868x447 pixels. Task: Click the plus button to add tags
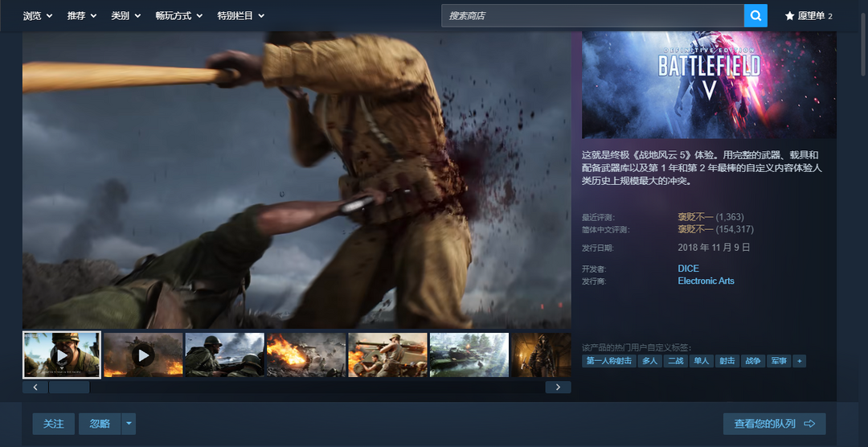pyautogui.click(x=799, y=361)
